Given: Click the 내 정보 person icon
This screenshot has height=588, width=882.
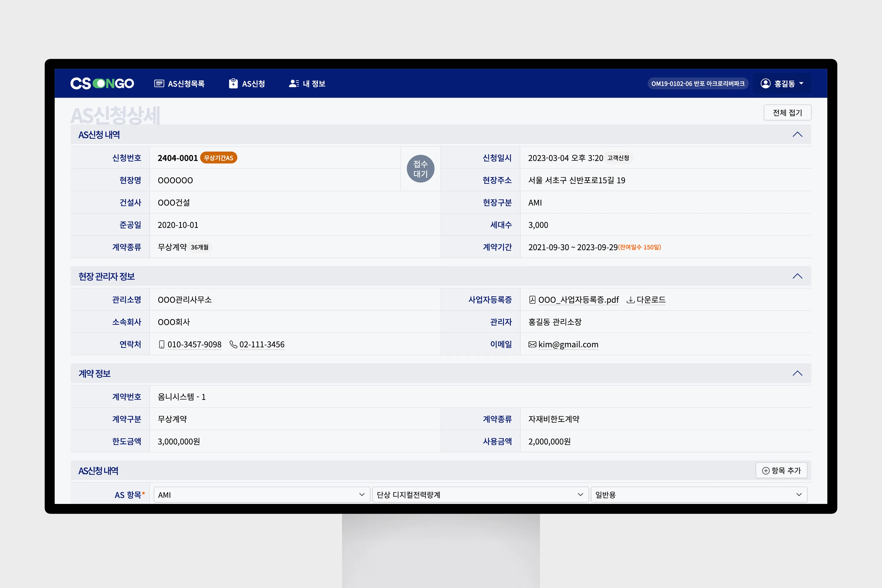Looking at the screenshot, I should (294, 83).
